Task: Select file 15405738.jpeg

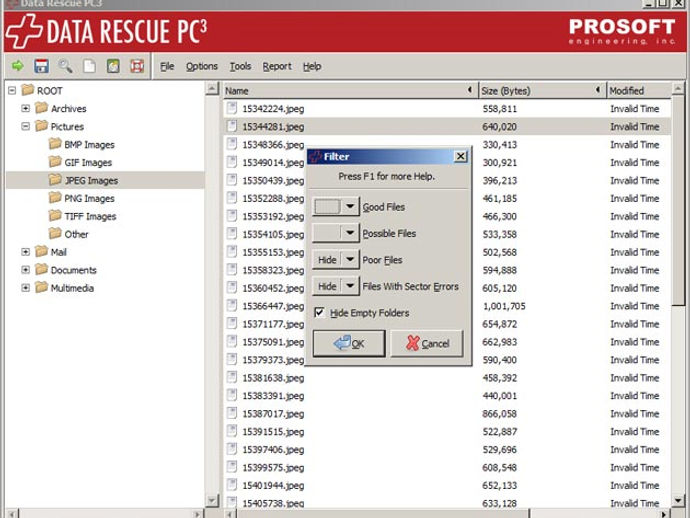Action: [273, 503]
